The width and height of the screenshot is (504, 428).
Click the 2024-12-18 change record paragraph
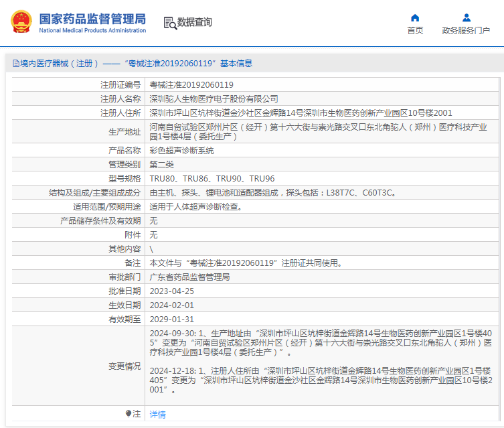click(321, 380)
